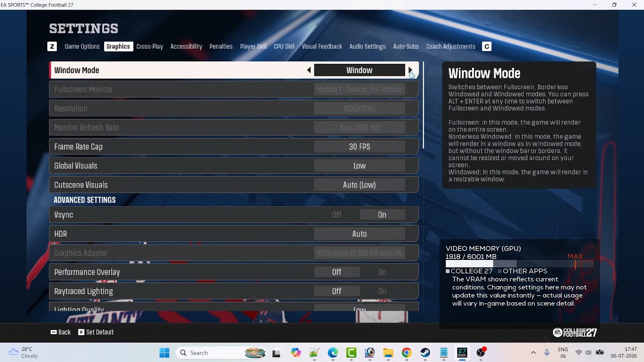Select the Cutscene Visuals row label

point(81,185)
